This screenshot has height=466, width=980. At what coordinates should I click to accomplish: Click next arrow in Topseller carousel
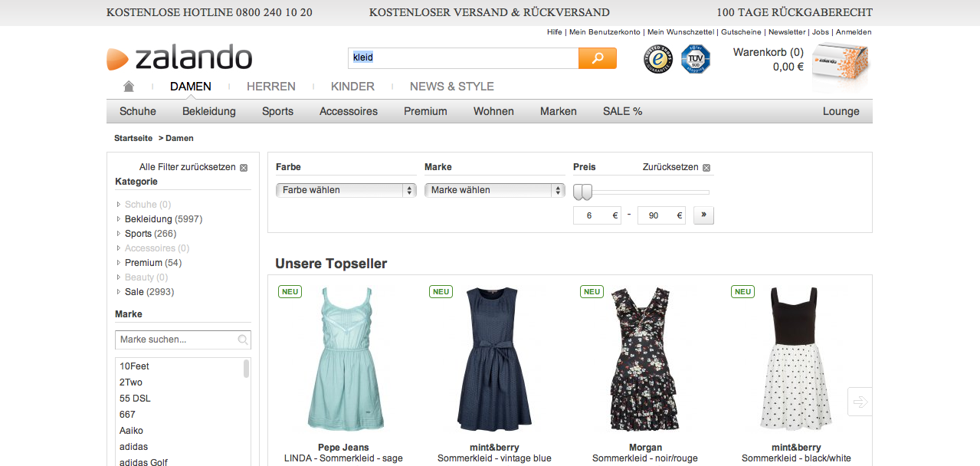860,402
